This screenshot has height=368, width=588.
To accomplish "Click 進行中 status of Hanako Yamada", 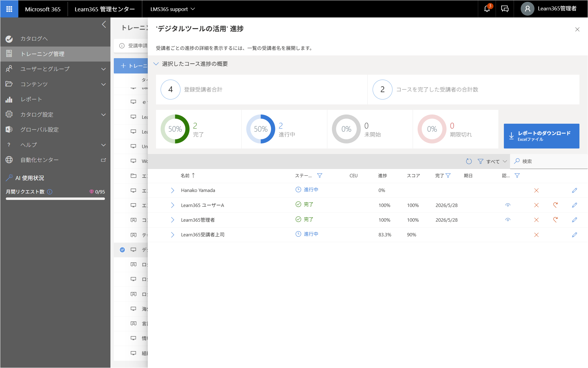I will tap(307, 190).
